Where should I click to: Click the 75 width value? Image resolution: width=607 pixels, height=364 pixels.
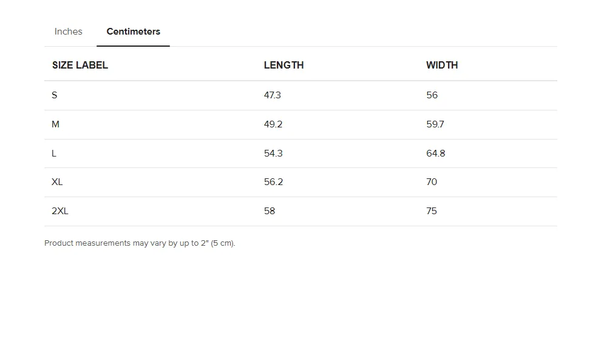[x=432, y=211]
